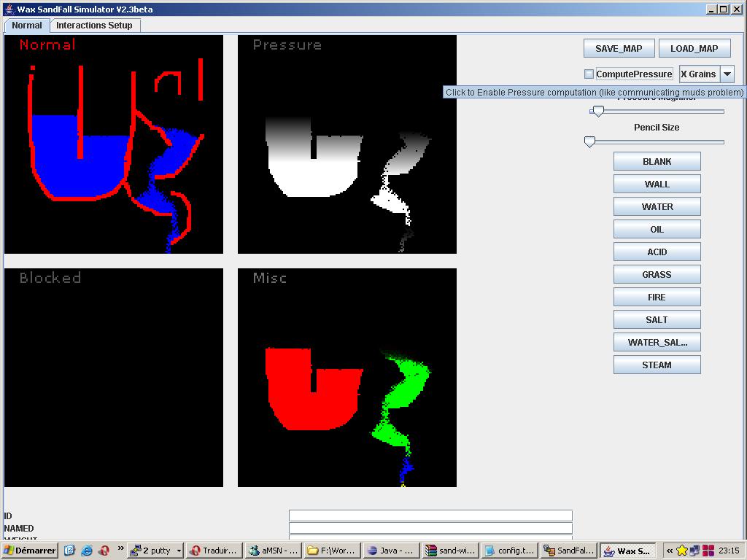Open the 2 putty taskbar group

click(155, 551)
